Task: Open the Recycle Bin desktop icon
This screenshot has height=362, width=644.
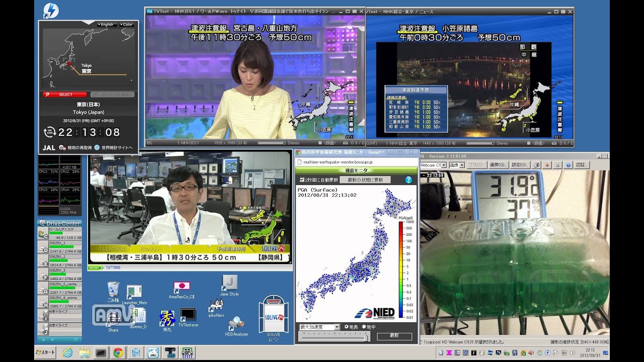Action: click(113, 292)
